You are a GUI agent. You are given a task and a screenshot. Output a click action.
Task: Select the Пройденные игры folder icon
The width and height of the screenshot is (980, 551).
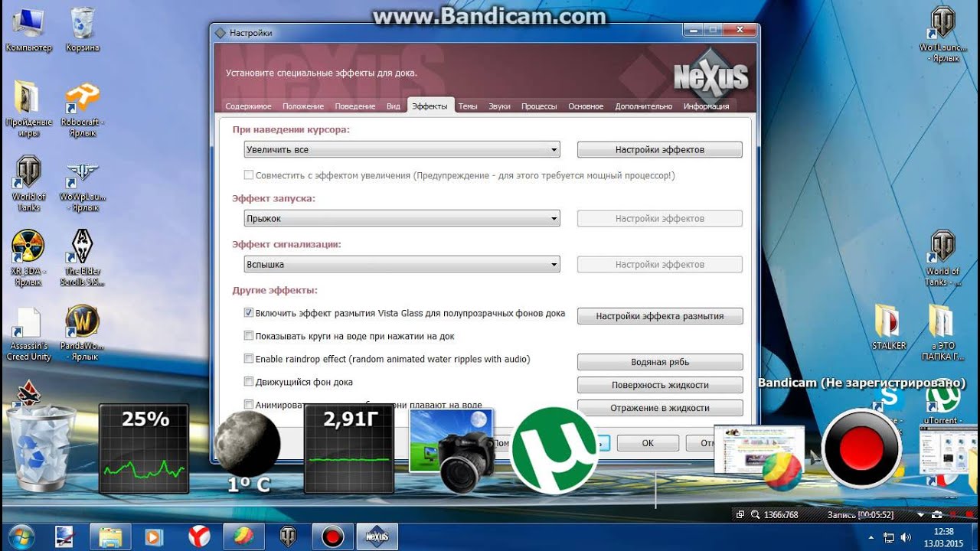[x=28, y=109]
